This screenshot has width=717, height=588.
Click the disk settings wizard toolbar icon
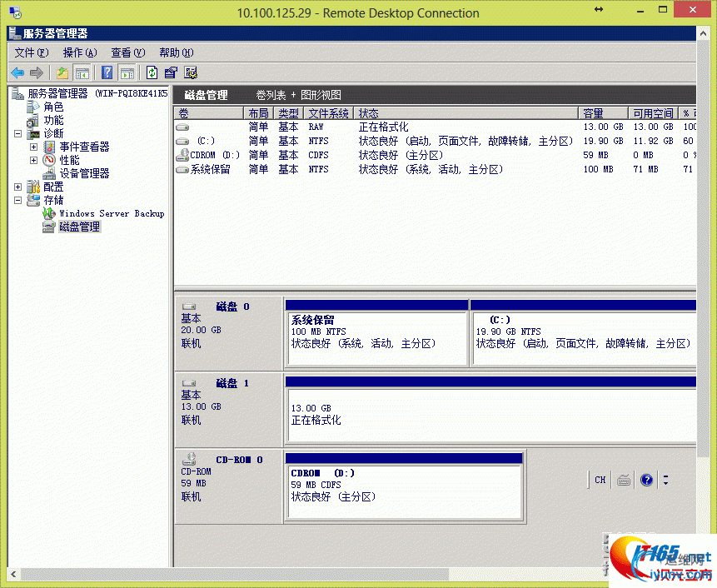[191, 72]
